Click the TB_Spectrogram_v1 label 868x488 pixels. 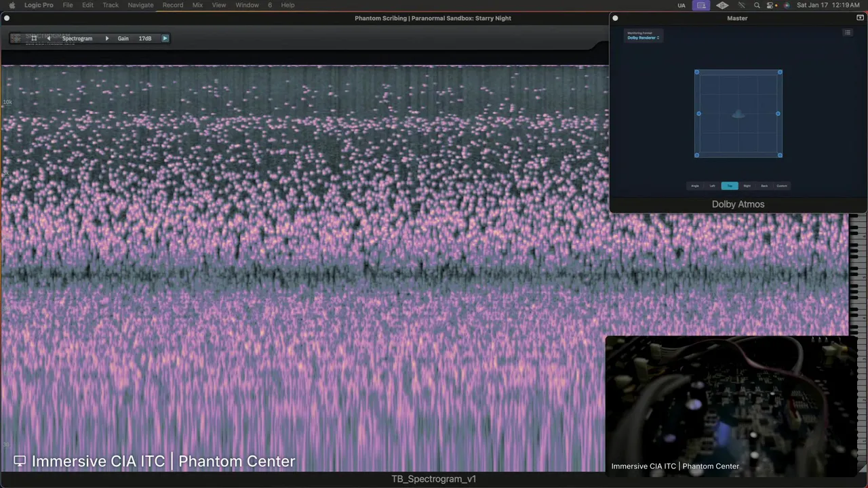click(433, 479)
